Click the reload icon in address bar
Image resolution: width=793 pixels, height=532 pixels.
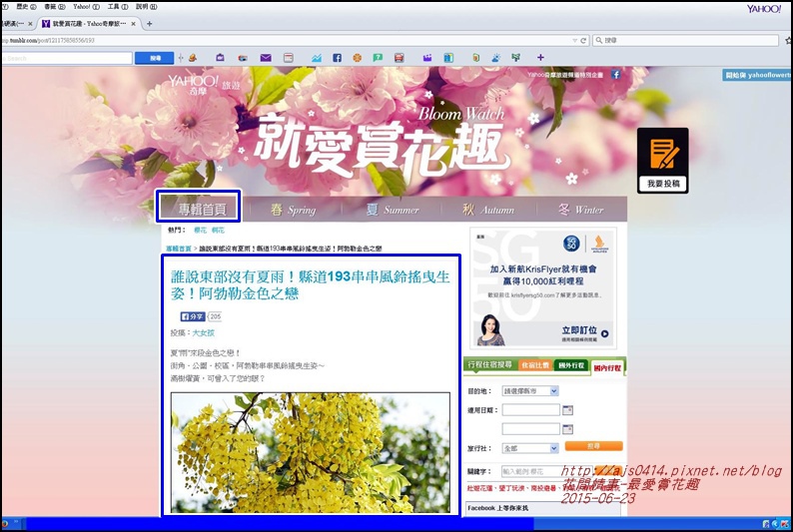583,40
